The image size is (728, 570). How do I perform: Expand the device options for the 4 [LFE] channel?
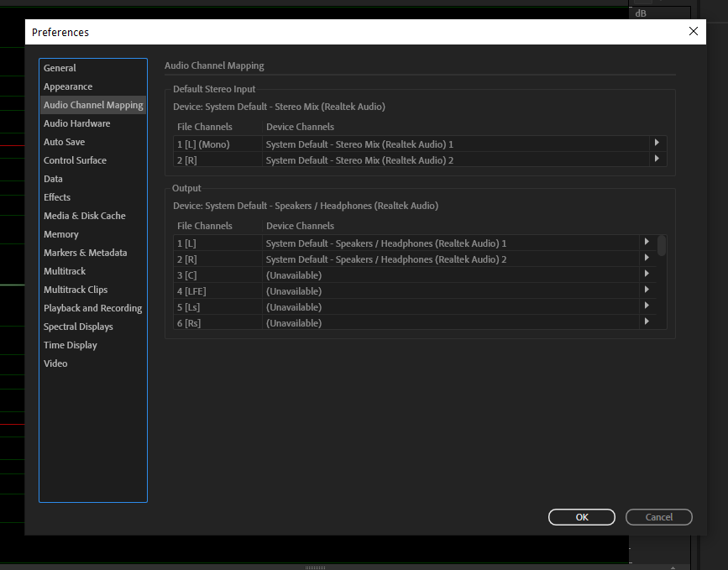[646, 290]
